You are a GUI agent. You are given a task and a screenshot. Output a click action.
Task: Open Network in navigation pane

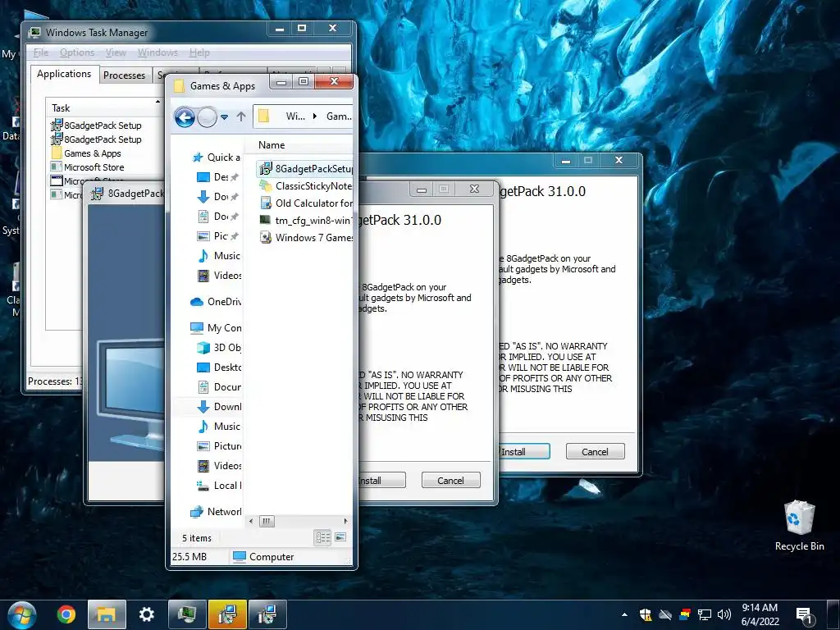tap(216, 512)
